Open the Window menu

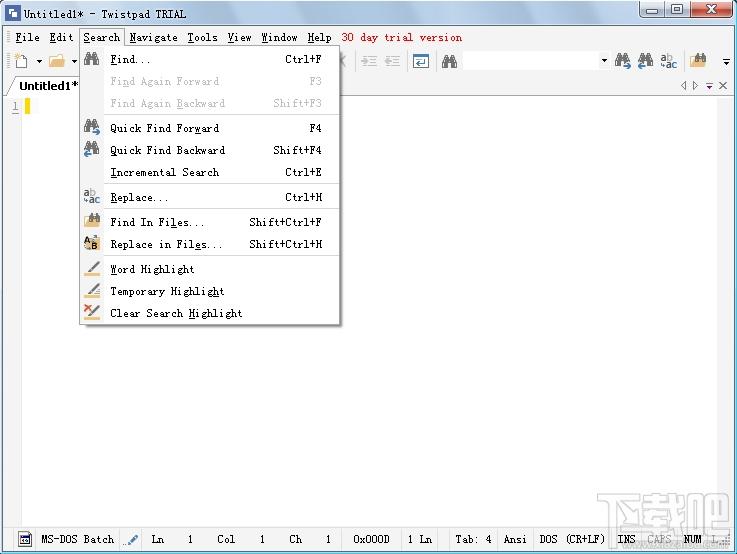280,38
